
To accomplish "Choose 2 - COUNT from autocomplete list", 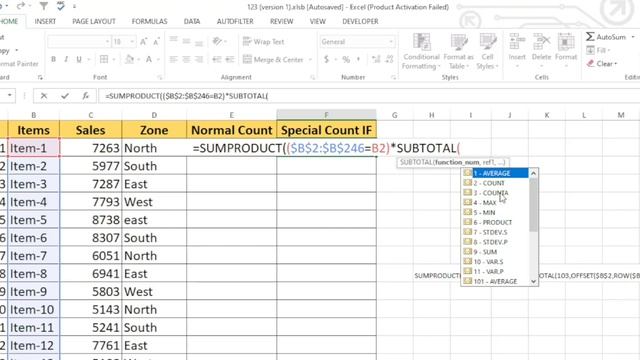I will point(496,183).
